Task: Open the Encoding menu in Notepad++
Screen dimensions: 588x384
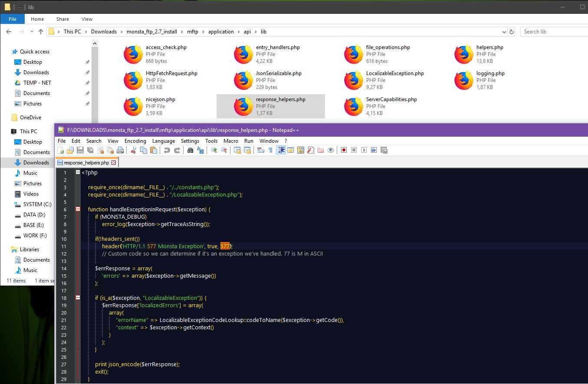Action: [x=135, y=141]
